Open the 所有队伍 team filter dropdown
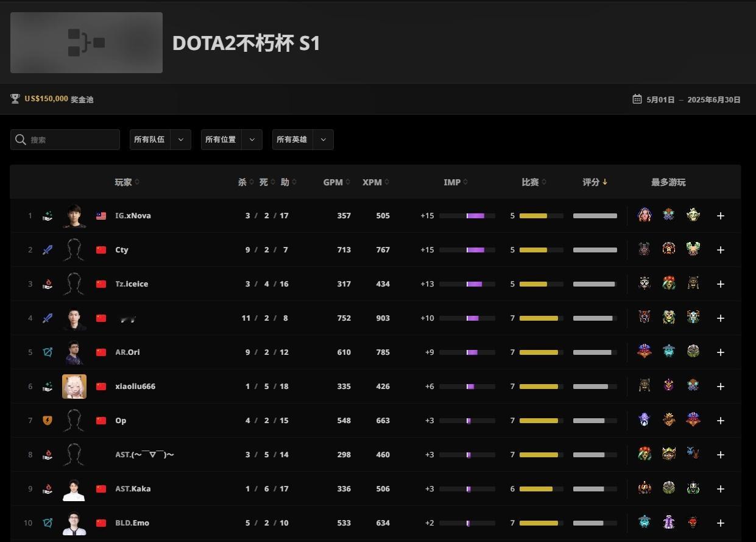This screenshot has width=756, height=542. point(160,140)
